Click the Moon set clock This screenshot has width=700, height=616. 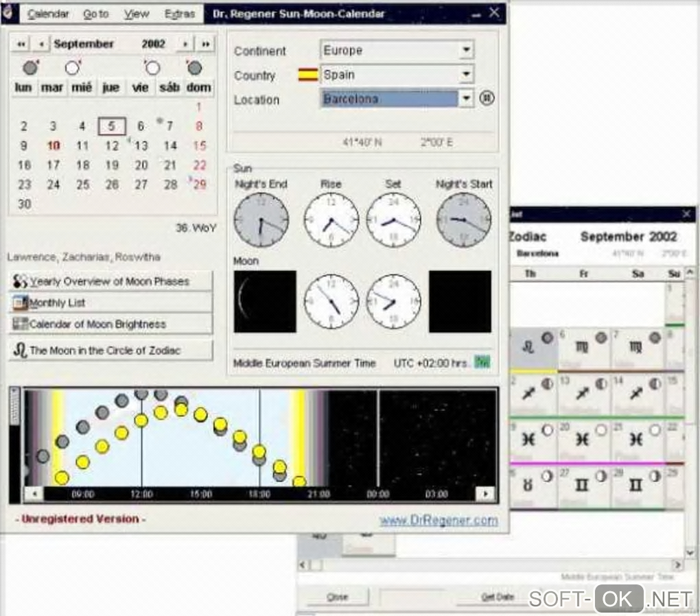point(393,301)
